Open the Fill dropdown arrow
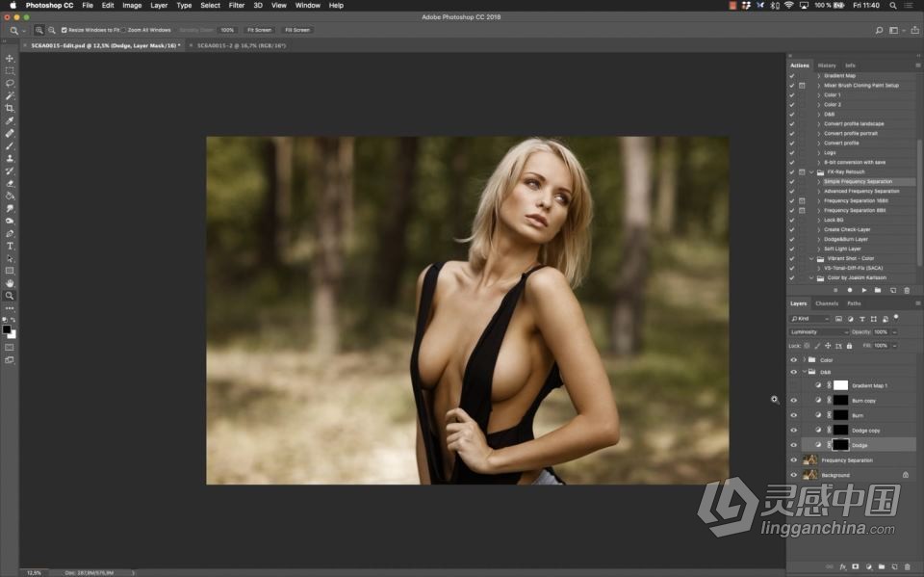The image size is (924, 577). [x=894, y=346]
